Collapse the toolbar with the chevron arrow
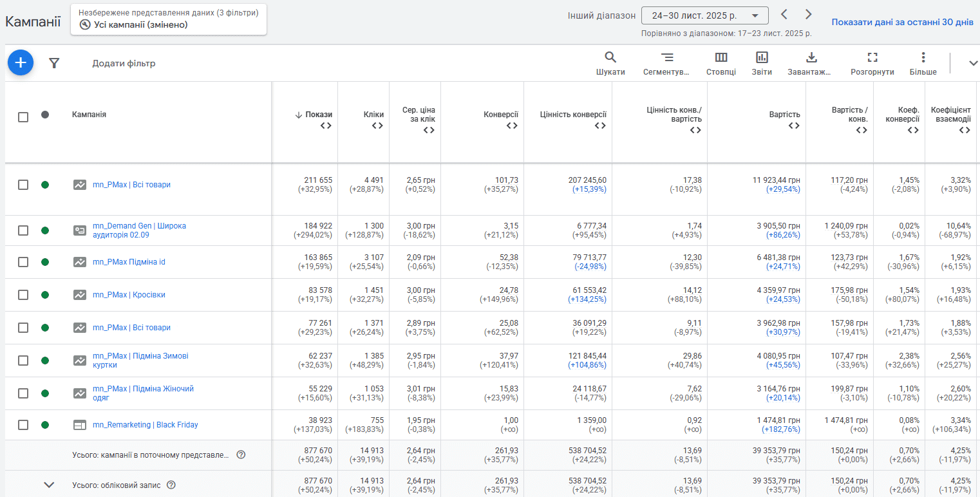 click(972, 63)
